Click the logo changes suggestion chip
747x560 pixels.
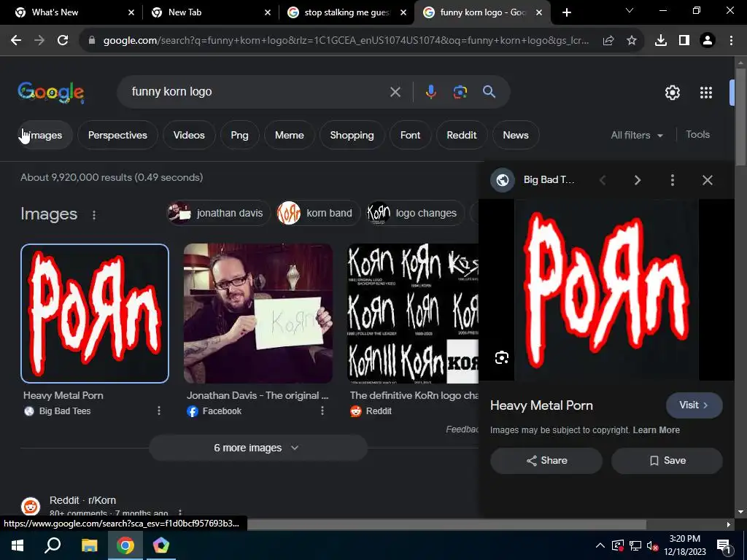pyautogui.click(x=415, y=213)
